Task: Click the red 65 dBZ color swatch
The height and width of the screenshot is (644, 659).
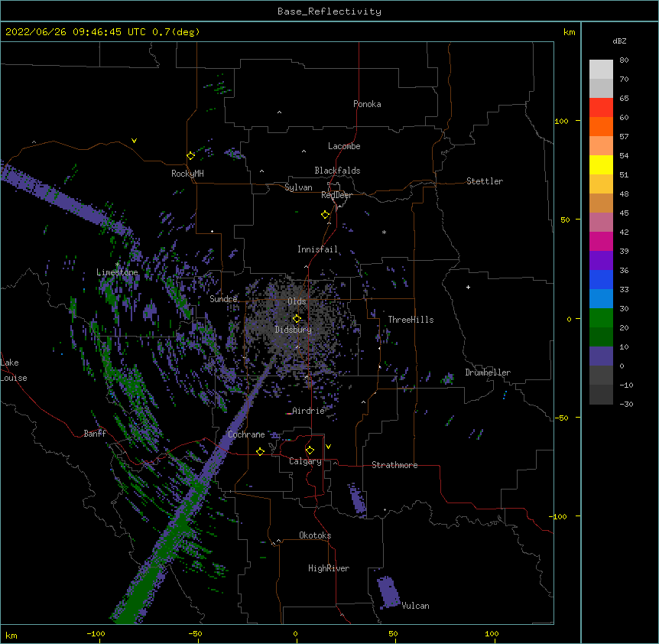Action: point(601,107)
